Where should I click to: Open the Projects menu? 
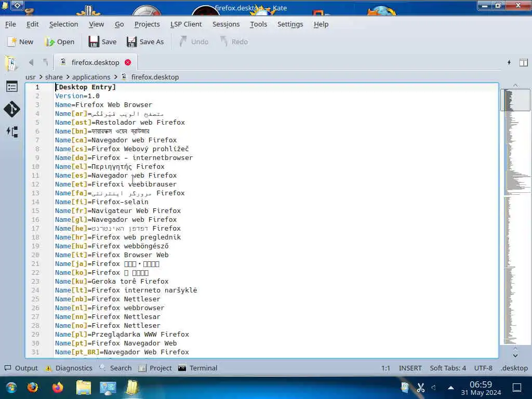point(147,24)
